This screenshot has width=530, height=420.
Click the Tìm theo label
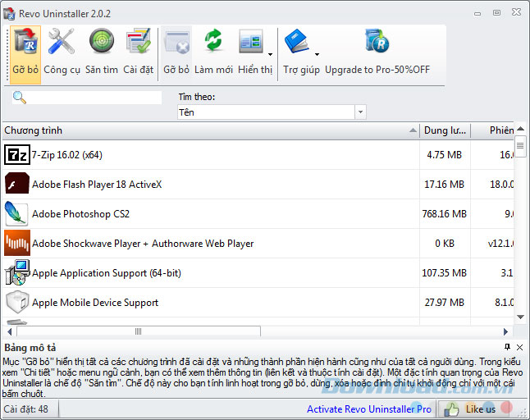pos(196,97)
